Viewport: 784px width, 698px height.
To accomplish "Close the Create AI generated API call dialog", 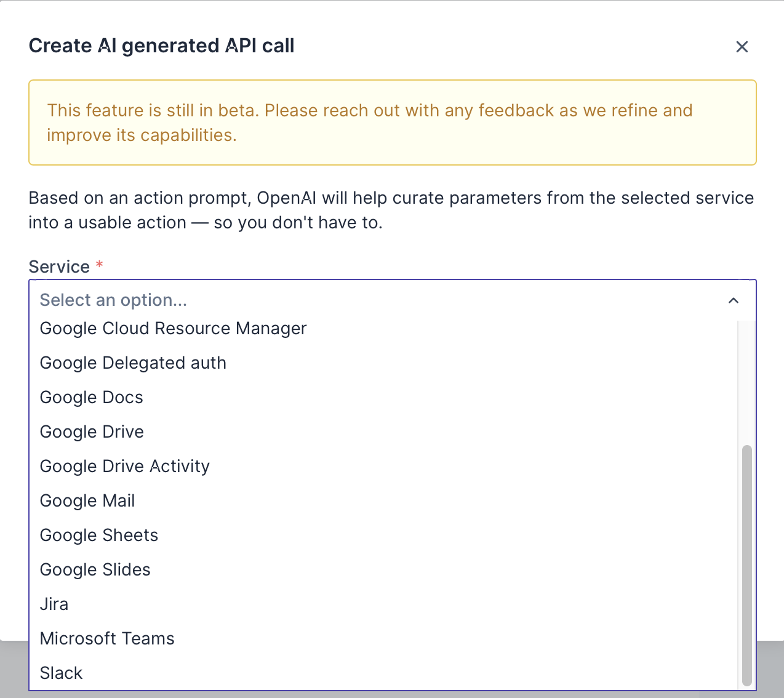I will 742,47.
